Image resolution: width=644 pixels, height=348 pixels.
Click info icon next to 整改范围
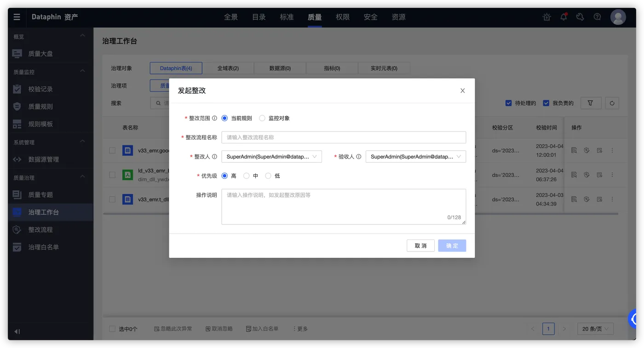coord(214,118)
